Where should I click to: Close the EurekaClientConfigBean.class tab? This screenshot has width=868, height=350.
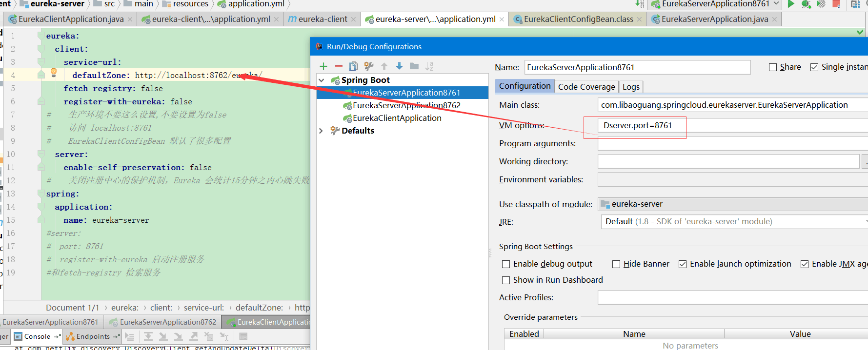(639, 19)
